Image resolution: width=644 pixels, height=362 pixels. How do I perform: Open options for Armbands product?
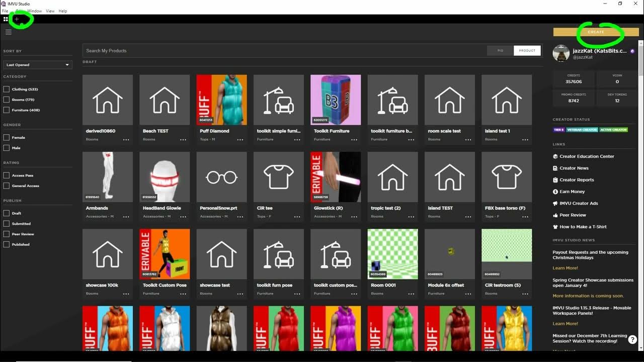coord(126,217)
